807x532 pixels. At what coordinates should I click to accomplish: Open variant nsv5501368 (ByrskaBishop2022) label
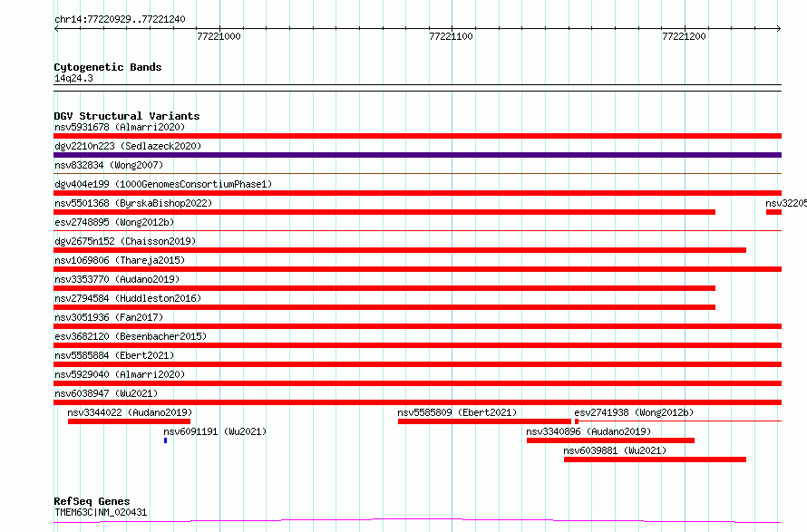point(133,203)
